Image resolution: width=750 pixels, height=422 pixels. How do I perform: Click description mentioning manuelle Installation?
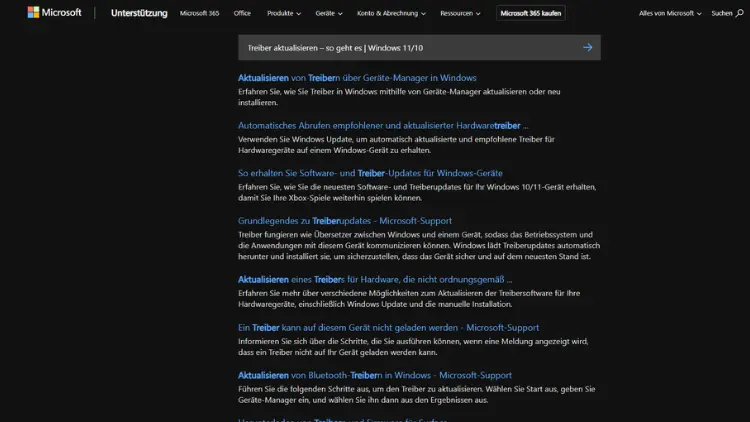click(409, 299)
